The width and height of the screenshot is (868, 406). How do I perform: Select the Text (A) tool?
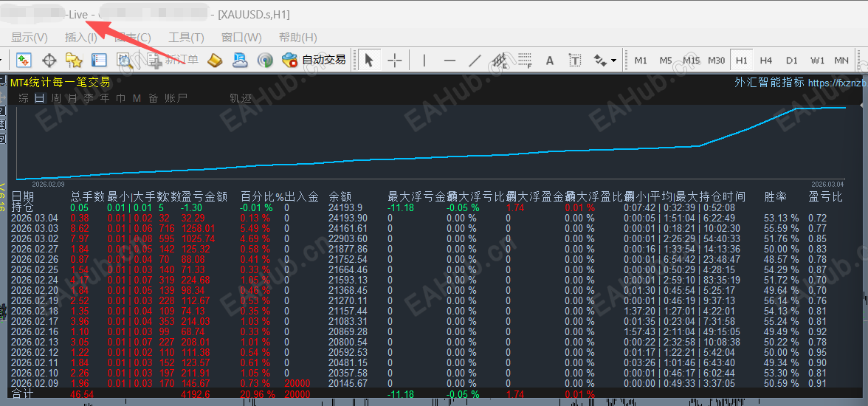point(550,60)
